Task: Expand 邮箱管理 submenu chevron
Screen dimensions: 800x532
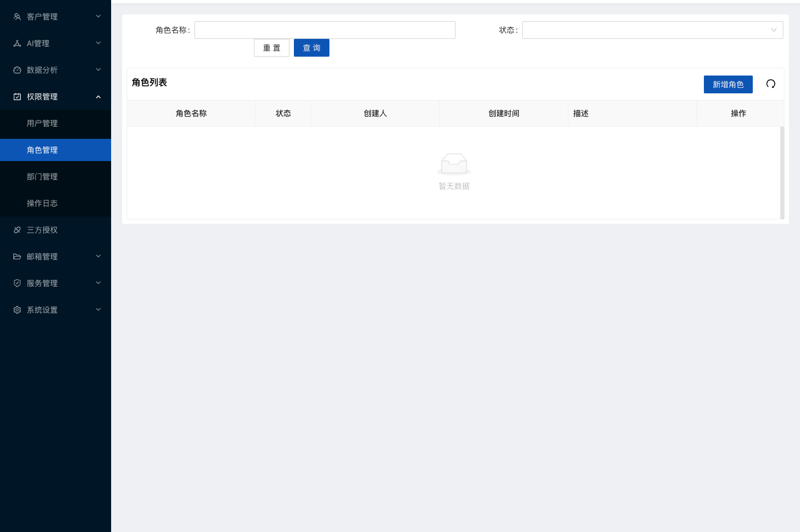Action: coord(98,256)
